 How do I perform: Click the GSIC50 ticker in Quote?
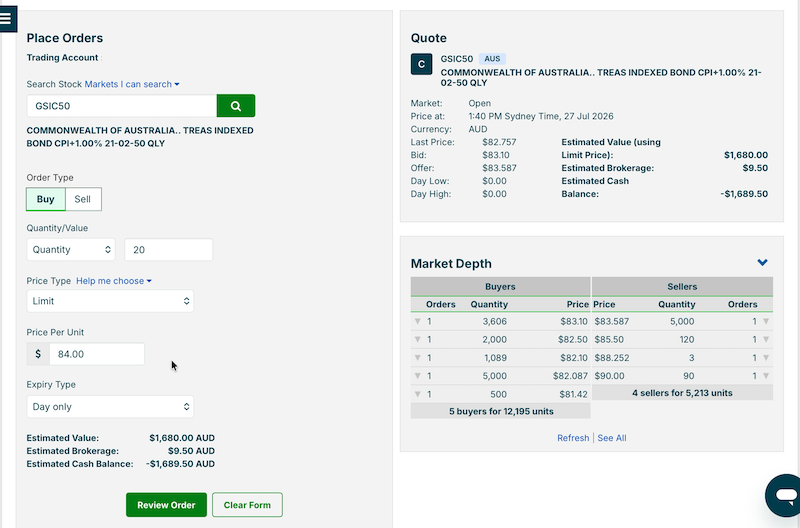tap(457, 59)
